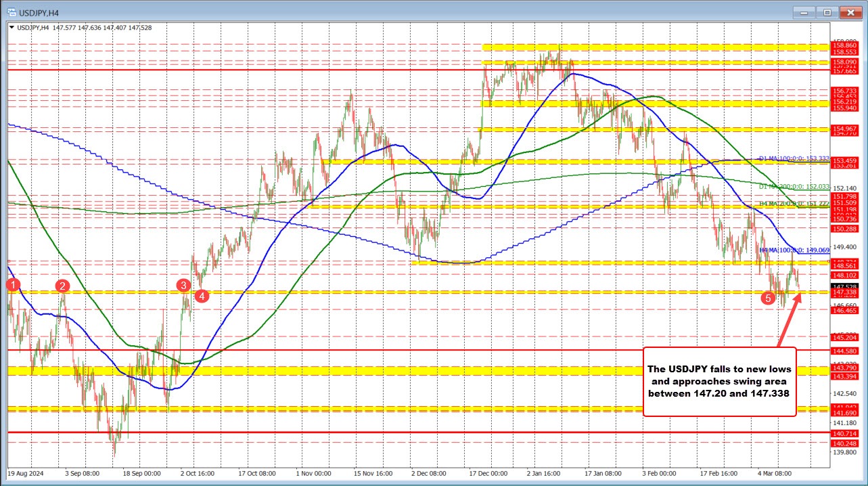The width and height of the screenshot is (868, 486).
Task: Select the swing area annotation text box
Action: click(719, 382)
